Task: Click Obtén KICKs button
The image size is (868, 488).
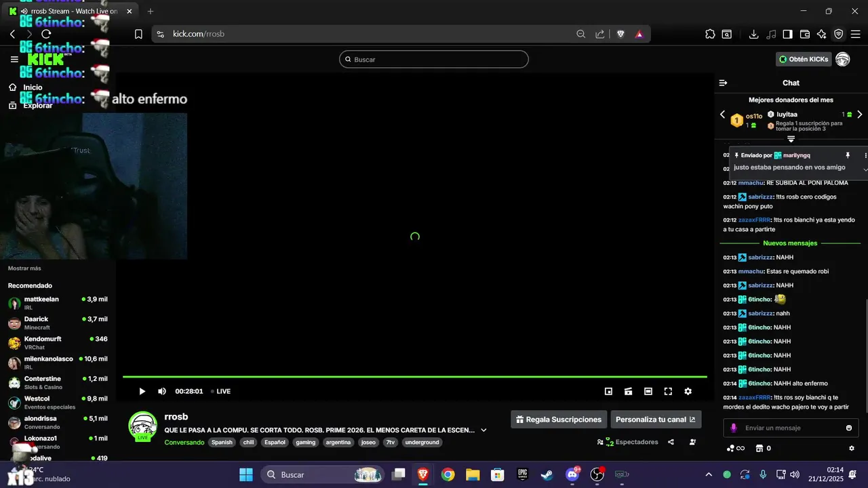Action: 804,59
